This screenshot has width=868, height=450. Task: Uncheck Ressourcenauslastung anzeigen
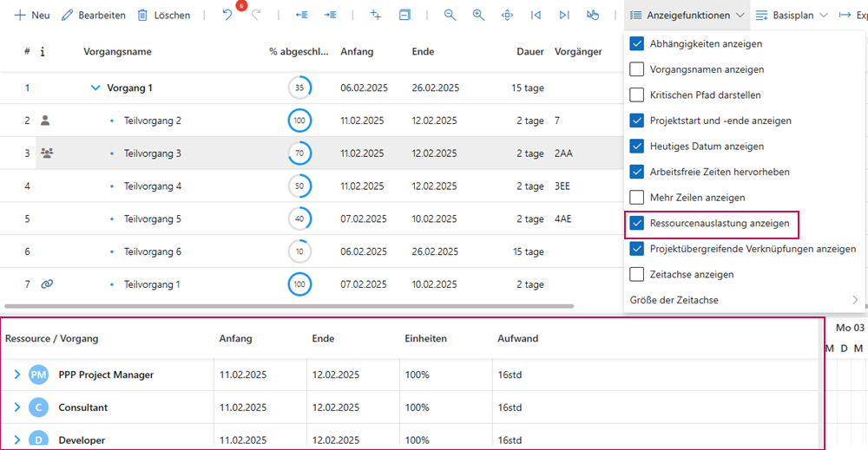[x=636, y=224]
